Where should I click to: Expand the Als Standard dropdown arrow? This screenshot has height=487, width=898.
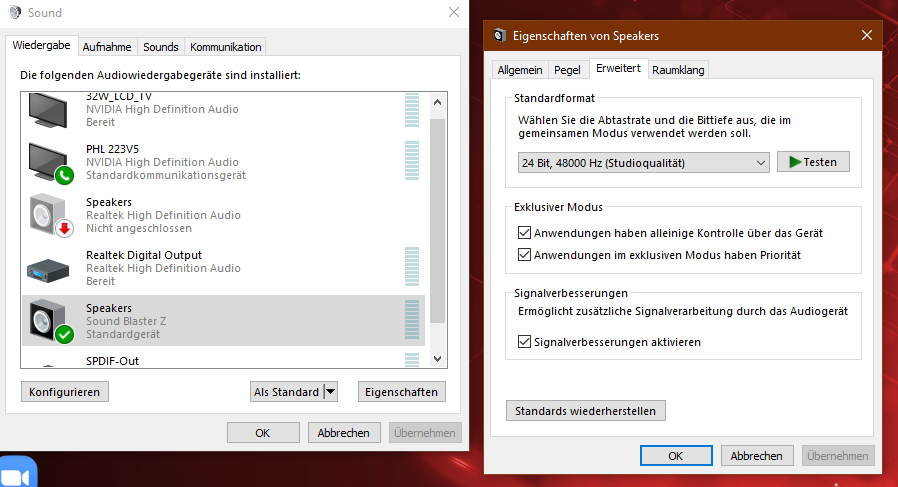click(330, 392)
